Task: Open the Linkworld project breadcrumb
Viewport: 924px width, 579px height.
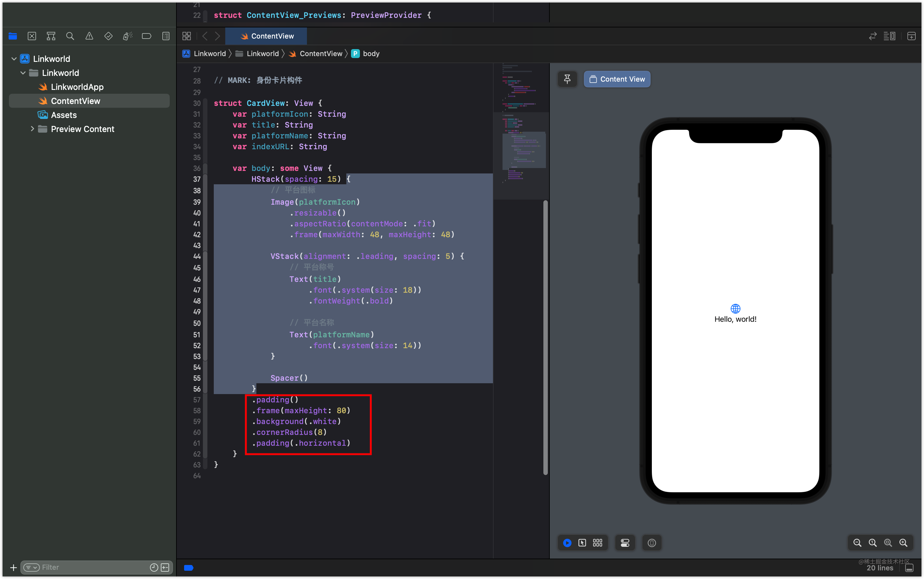Action: [x=204, y=54]
